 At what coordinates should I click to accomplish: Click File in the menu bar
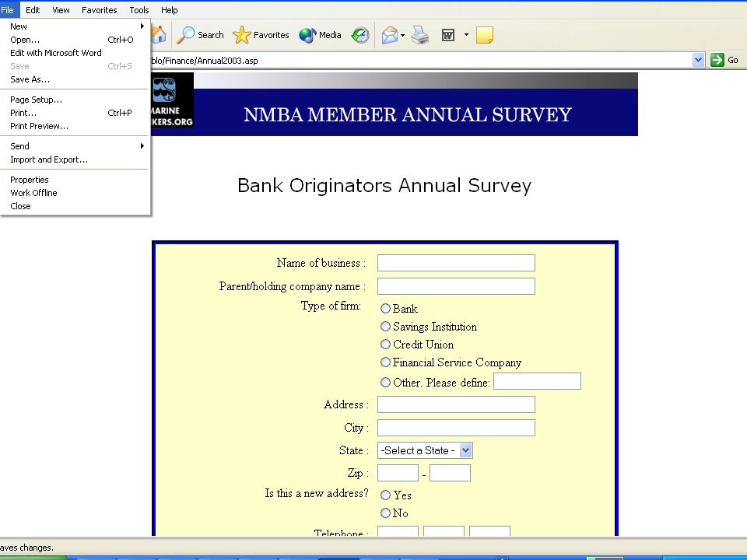pos(8,10)
